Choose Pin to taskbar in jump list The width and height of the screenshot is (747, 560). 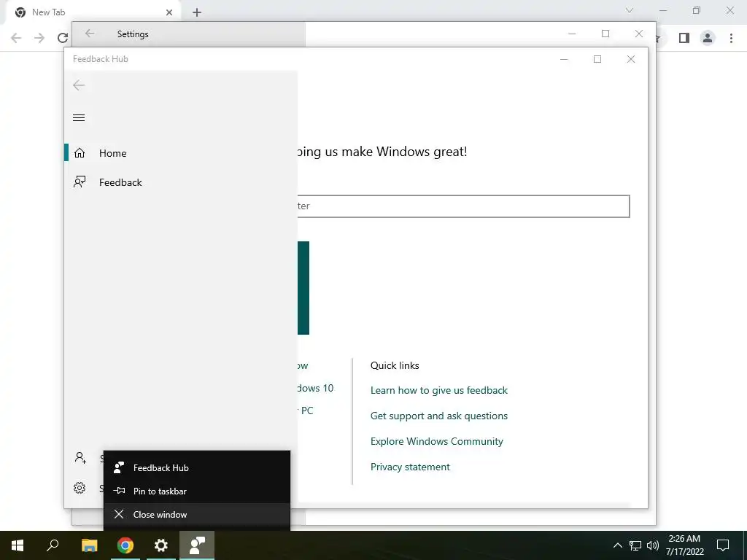pos(197,491)
